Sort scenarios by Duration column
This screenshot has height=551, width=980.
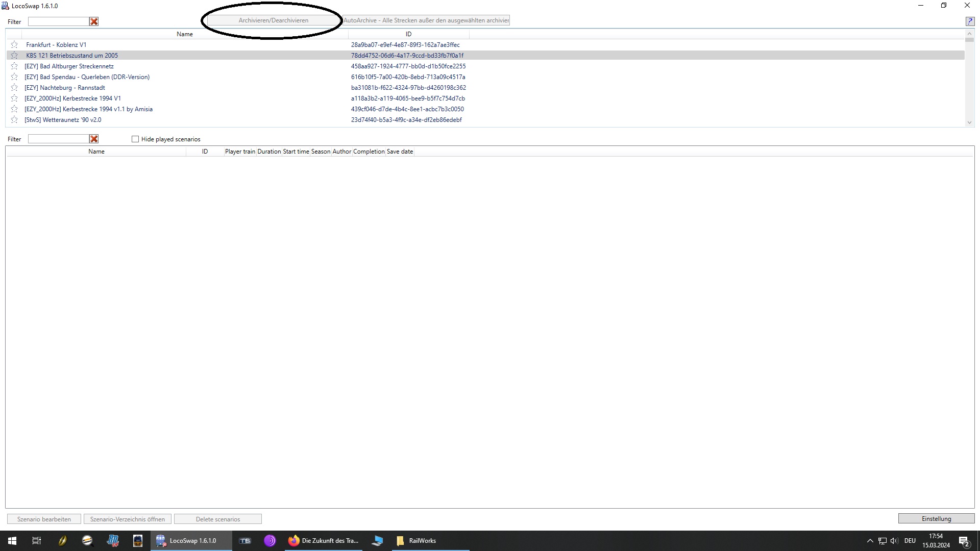269,152
